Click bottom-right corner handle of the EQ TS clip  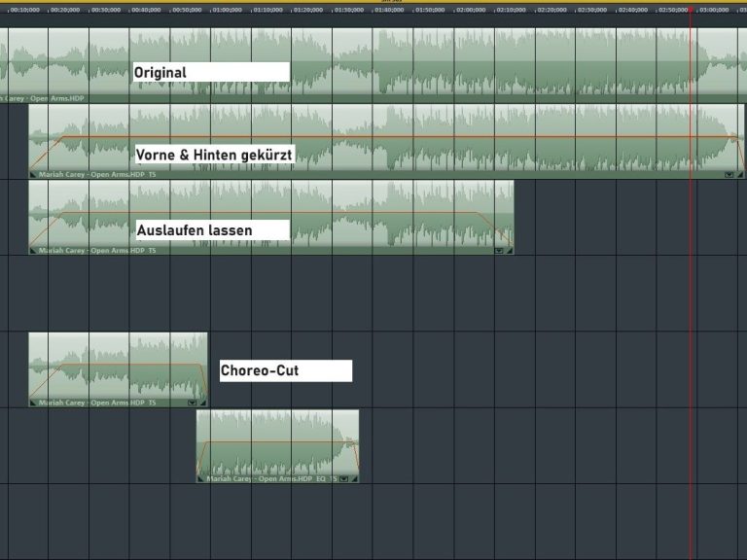tap(355, 478)
